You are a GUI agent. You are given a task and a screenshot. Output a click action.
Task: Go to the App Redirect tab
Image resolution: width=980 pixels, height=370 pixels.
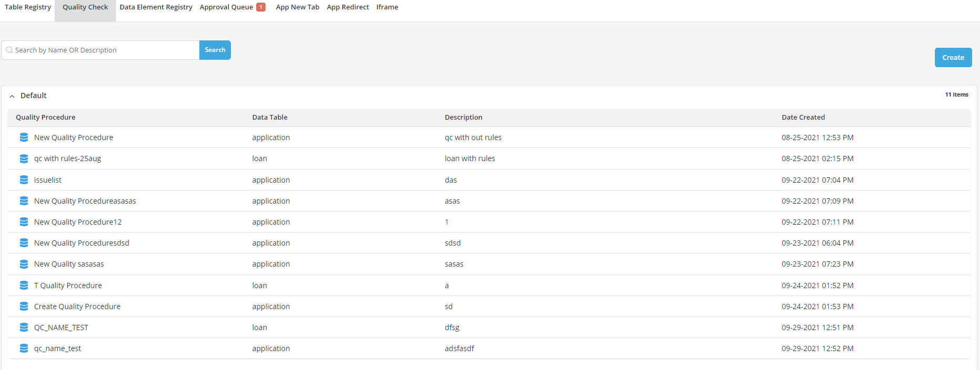pos(347,7)
